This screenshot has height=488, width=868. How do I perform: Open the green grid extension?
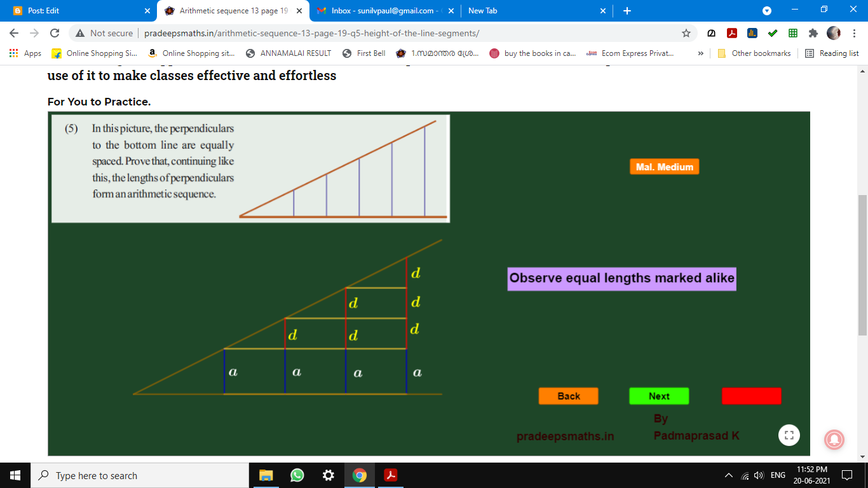pyautogui.click(x=793, y=33)
